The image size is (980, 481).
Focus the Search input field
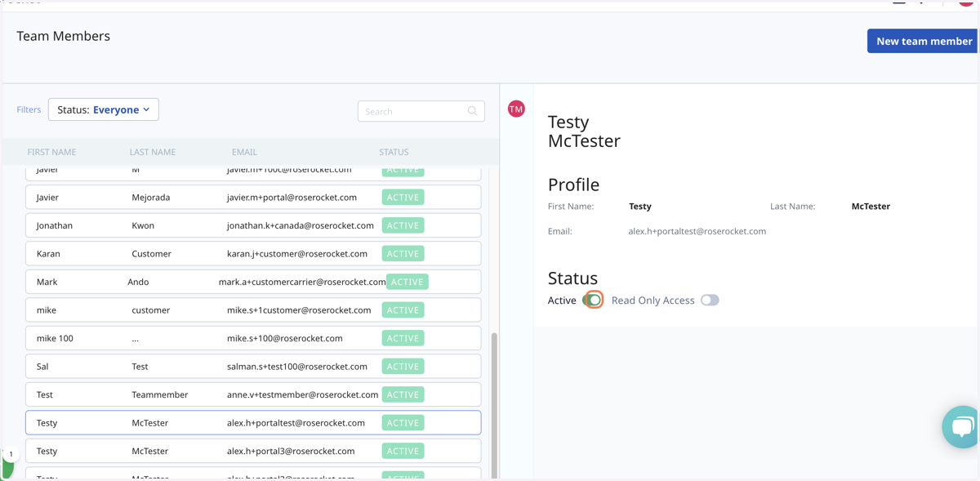tap(421, 111)
